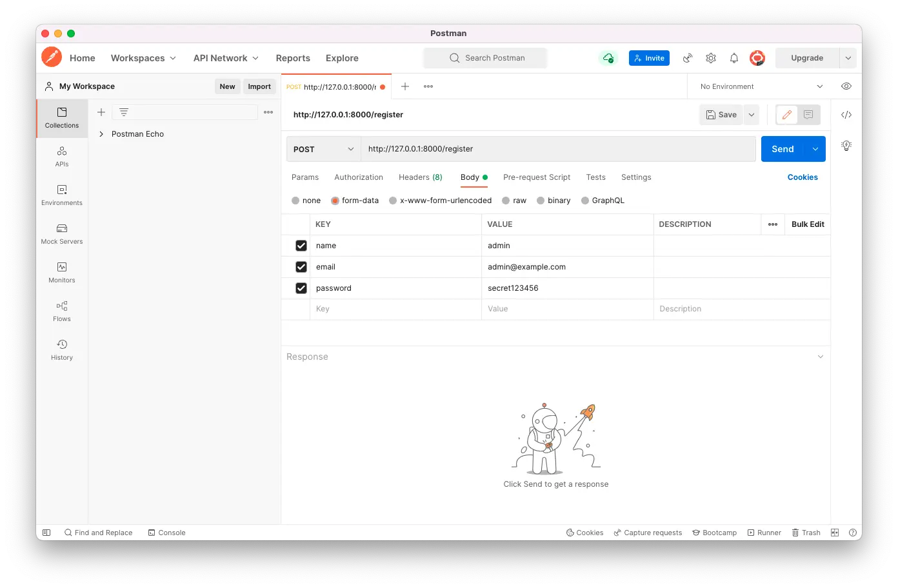Select the raw body type radio button
This screenshot has height=588, width=898.
pos(505,201)
